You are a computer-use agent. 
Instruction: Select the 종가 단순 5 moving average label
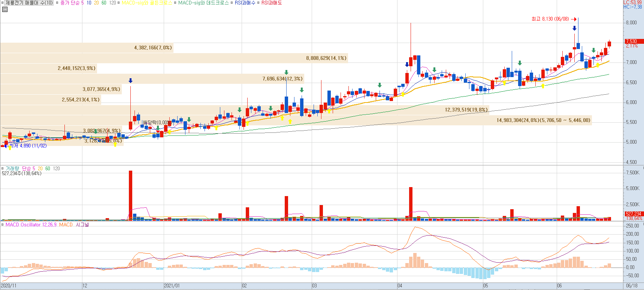tap(72, 3)
